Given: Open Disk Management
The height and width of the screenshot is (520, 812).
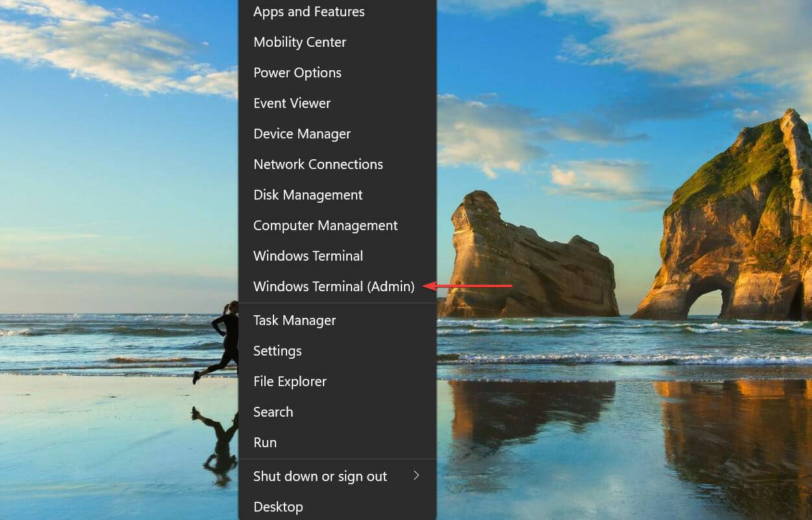Looking at the screenshot, I should (x=308, y=194).
